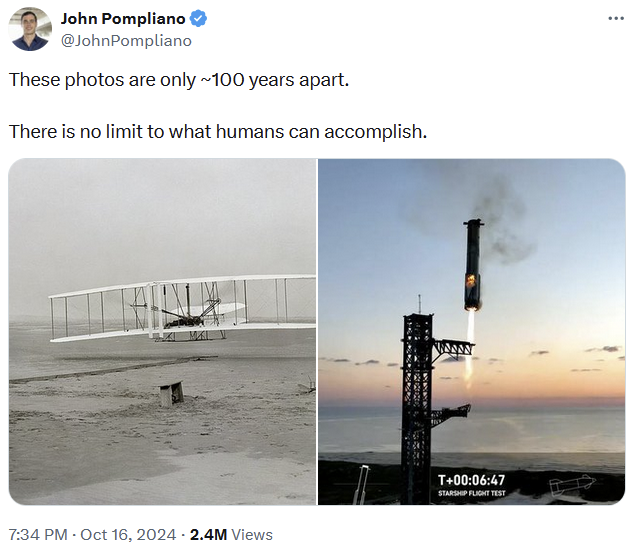Click the small wooden bench on sand
This screenshot has width=635, height=547.
click(171, 393)
